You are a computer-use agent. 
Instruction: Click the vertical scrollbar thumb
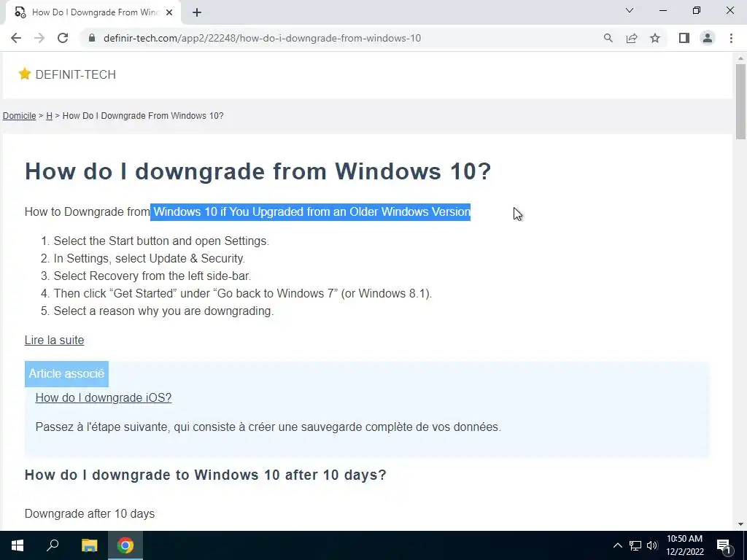[740, 101]
